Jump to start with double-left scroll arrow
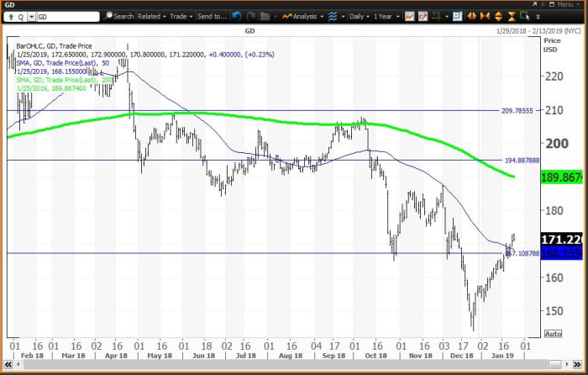 click(8, 364)
